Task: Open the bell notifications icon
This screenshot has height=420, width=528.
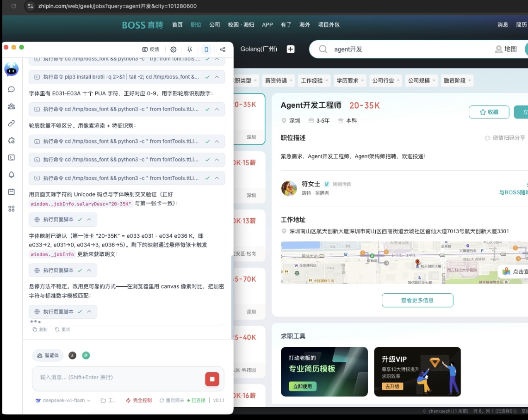Action: [12, 174]
